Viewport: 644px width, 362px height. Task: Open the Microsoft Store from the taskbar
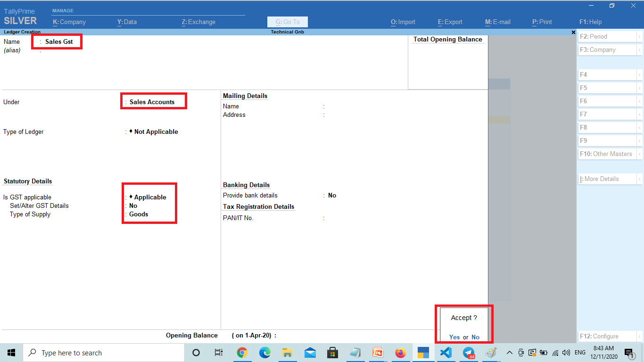[333, 353]
